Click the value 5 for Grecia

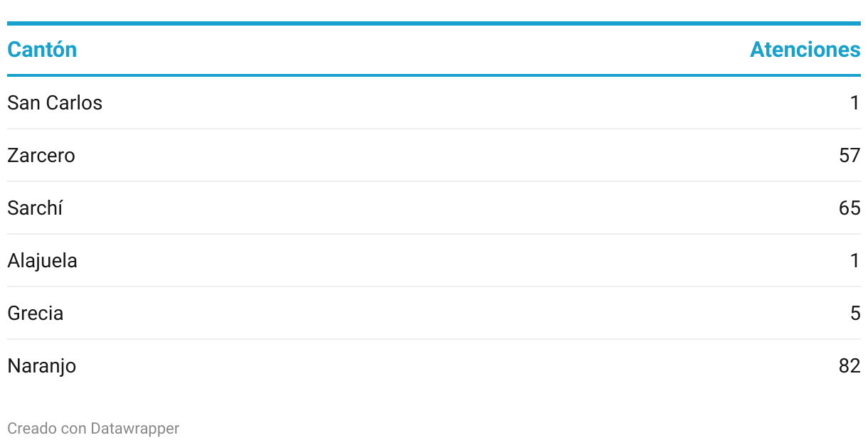(855, 313)
